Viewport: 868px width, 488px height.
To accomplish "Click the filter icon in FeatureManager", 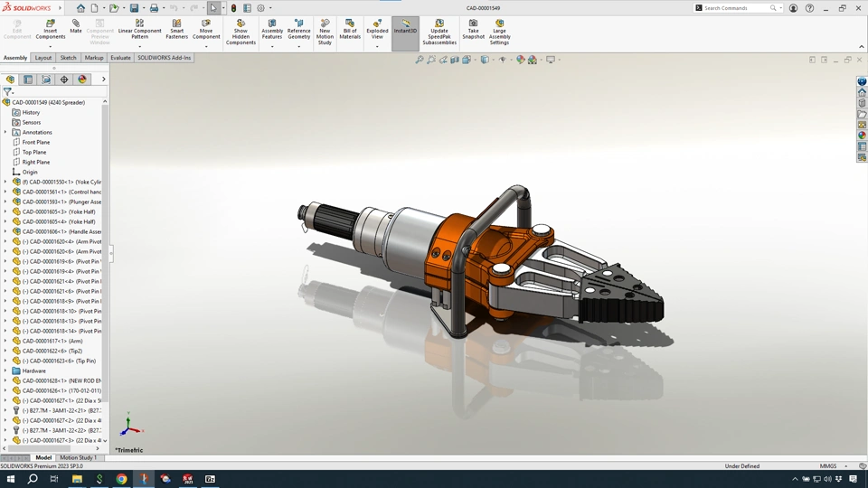I will (7, 92).
